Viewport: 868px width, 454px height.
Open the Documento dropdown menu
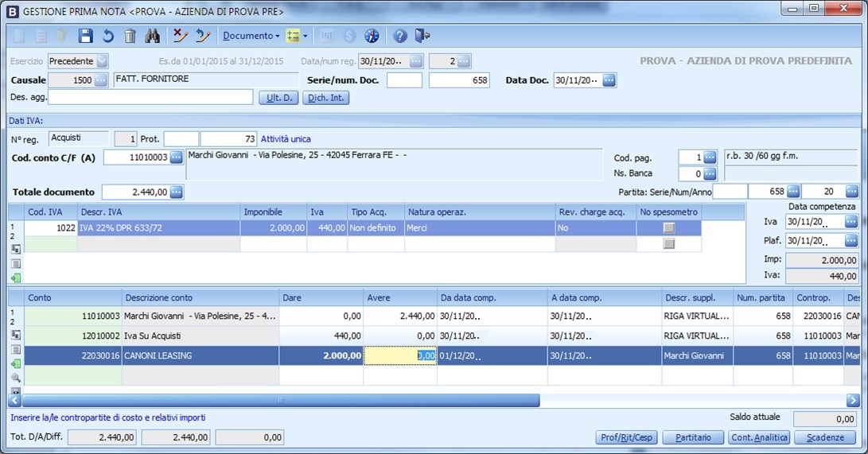click(x=251, y=36)
